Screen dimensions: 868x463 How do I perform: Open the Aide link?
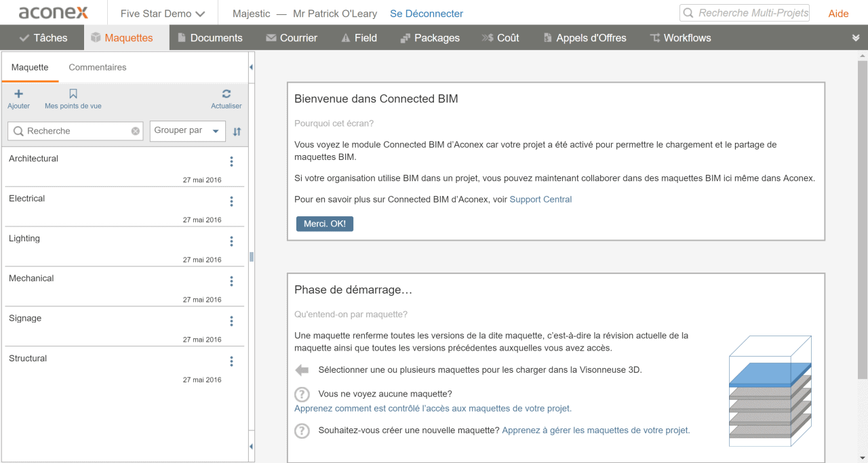838,14
